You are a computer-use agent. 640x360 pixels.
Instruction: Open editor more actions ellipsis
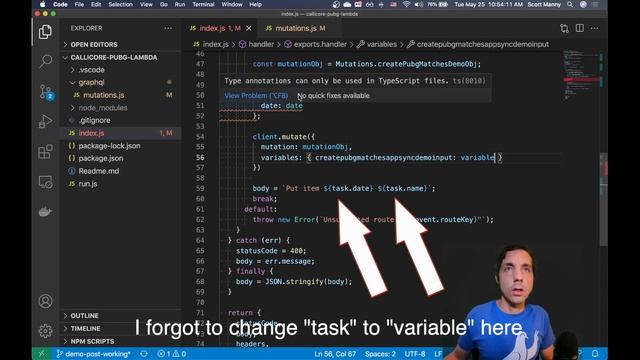coord(595,28)
